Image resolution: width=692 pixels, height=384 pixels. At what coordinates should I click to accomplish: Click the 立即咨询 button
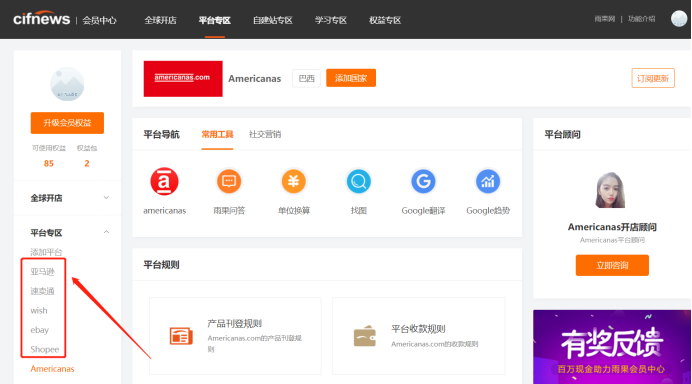tap(612, 265)
